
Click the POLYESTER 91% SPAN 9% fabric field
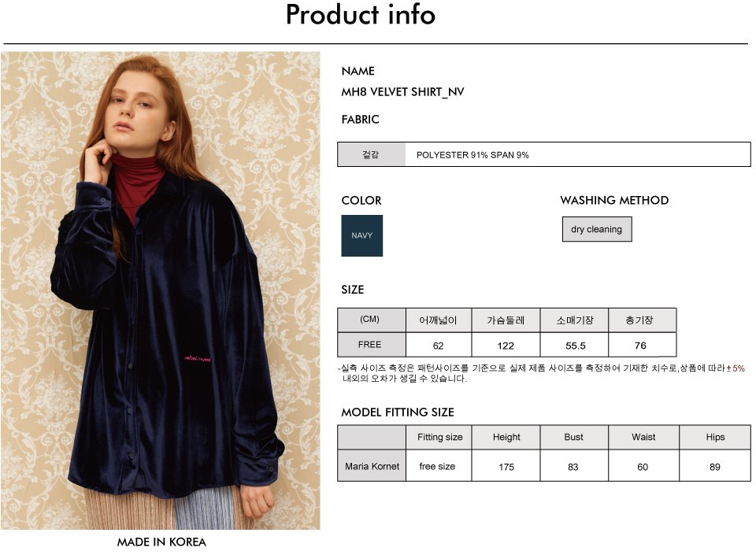577,154
